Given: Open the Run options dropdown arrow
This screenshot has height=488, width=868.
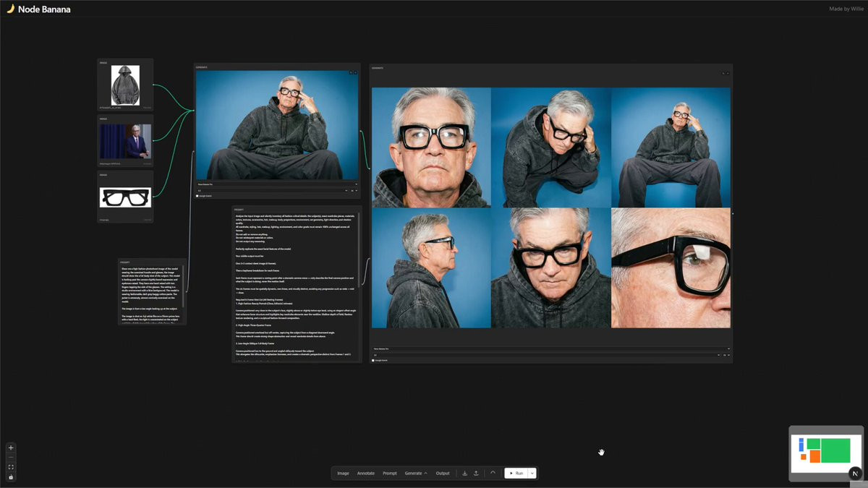Looking at the screenshot, I should point(532,473).
